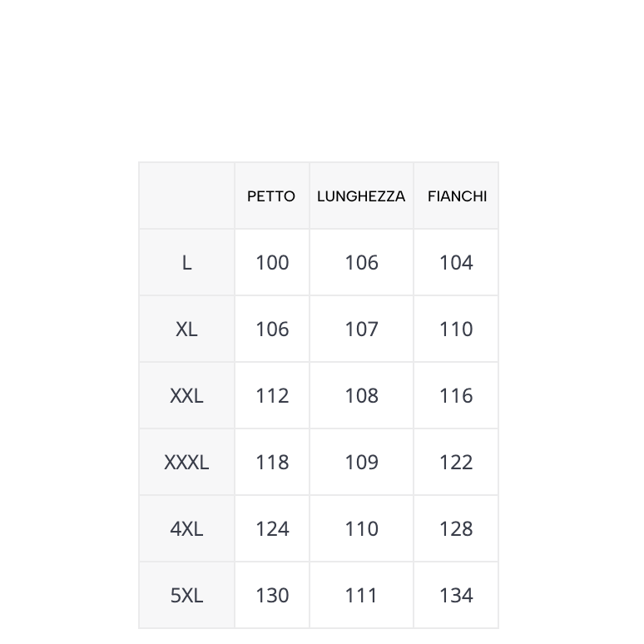This screenshot has height=644, width=644.
Task: Select the XXL size row label
Action: 187,395
